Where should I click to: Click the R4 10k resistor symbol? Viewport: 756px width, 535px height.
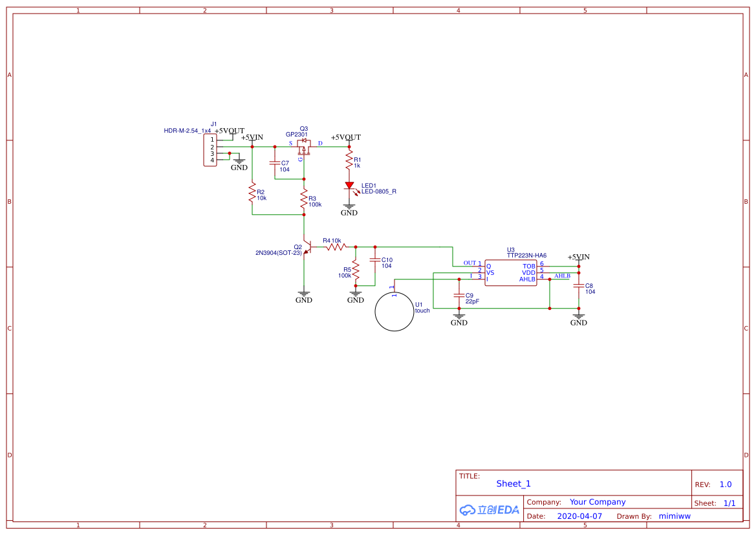[x=336, y=247]
